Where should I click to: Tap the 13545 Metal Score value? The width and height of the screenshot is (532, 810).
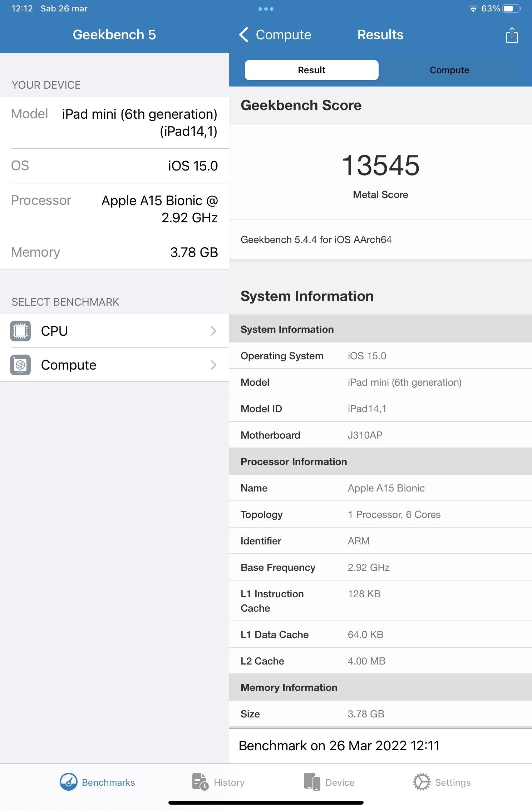[x=380, y=166]
